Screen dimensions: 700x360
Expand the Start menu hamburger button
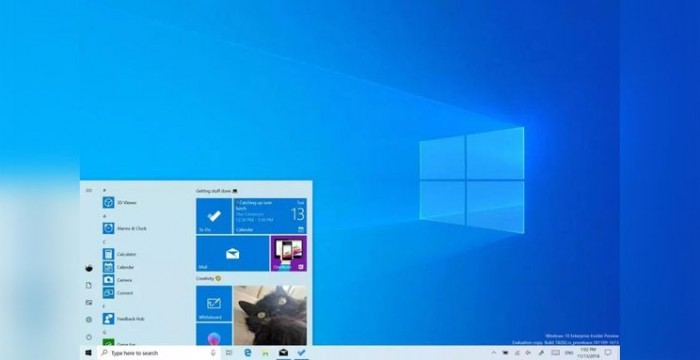[x=89, y=191]
